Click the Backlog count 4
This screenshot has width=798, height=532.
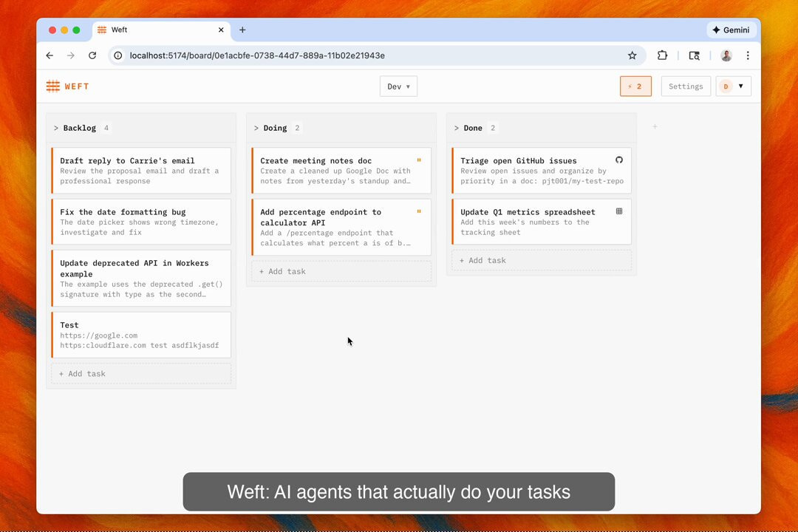106,128
